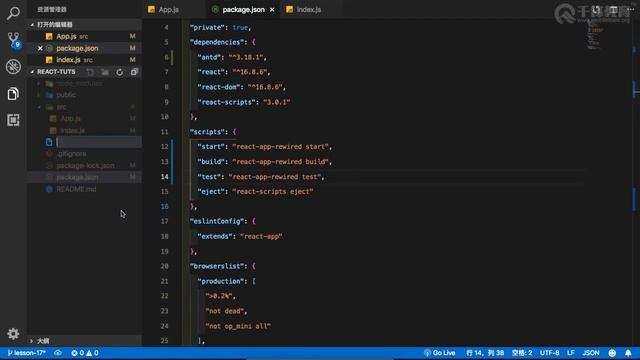Open the notifications bell
640x360 pixels.
628,353
